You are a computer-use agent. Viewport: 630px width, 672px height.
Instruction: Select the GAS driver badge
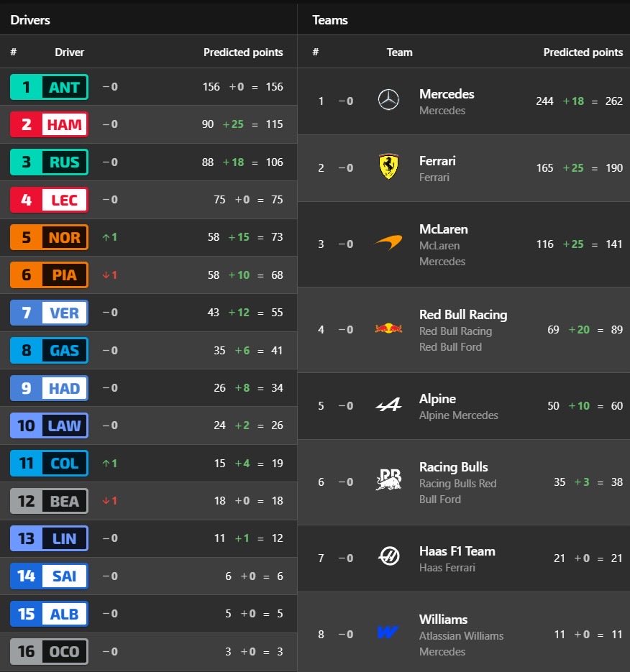[x=50, y=350]
